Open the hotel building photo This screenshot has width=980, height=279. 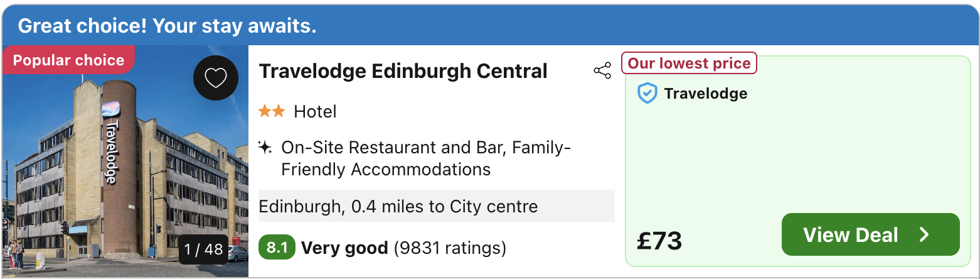(125, 161)
